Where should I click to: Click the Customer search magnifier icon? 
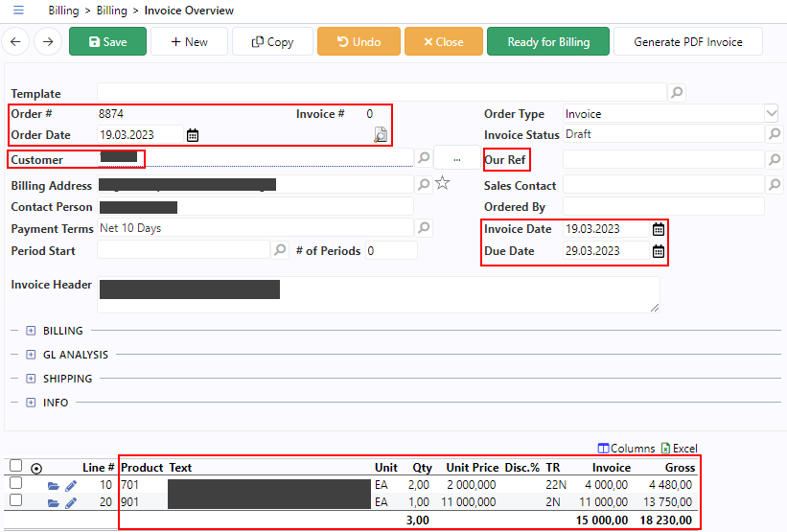pyautogui.click(x=424, y=158)
